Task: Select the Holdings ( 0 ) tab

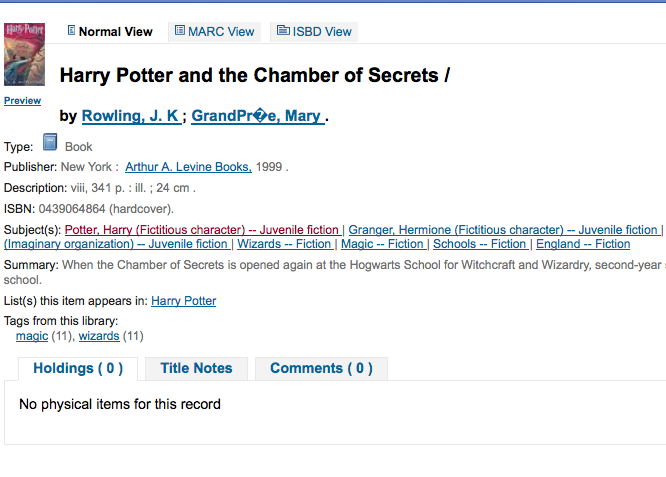Action: tap(78, 368)
